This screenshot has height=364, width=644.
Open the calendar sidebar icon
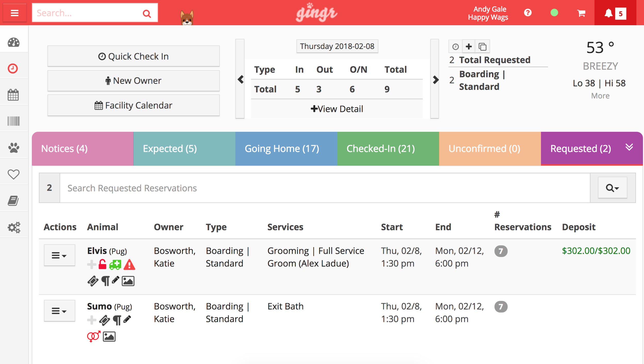(13, 95)
